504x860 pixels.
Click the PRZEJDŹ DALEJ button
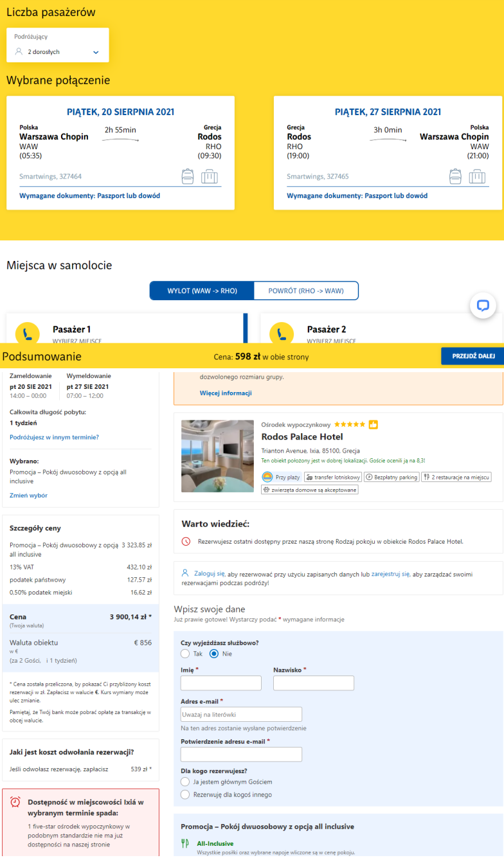coord(473,357)
